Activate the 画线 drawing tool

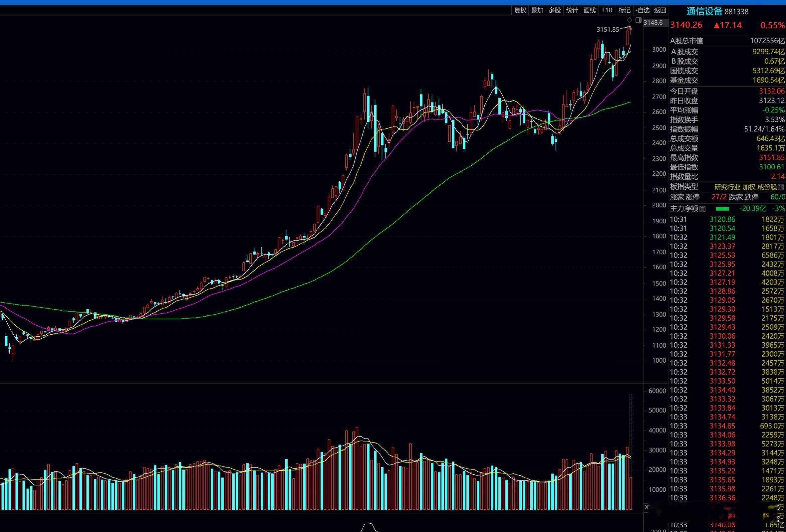click(590, 10)
